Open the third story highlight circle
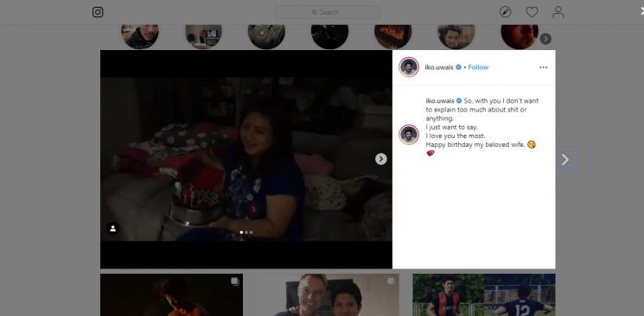The height and width of the screenshot is (316, 644). [266, 36]
